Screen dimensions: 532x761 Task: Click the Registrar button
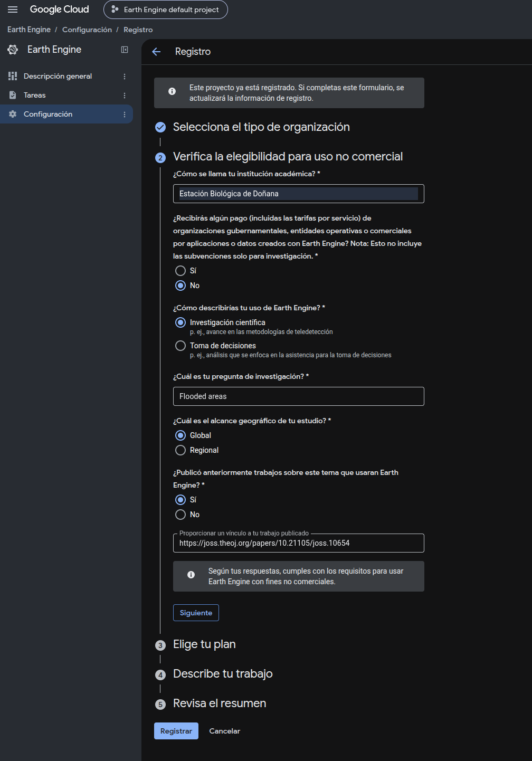coord(176,731)
